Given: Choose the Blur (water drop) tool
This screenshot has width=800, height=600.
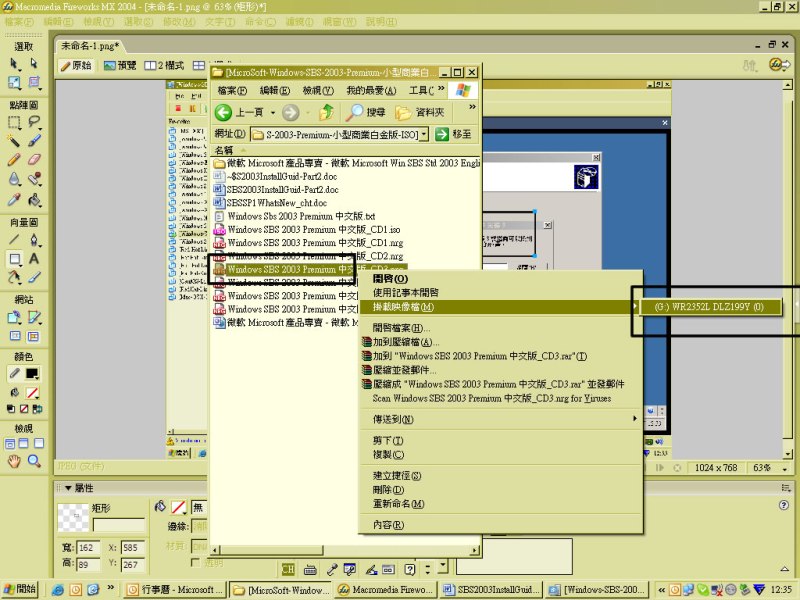Looking at the screenshot, I should coord(14,179).
